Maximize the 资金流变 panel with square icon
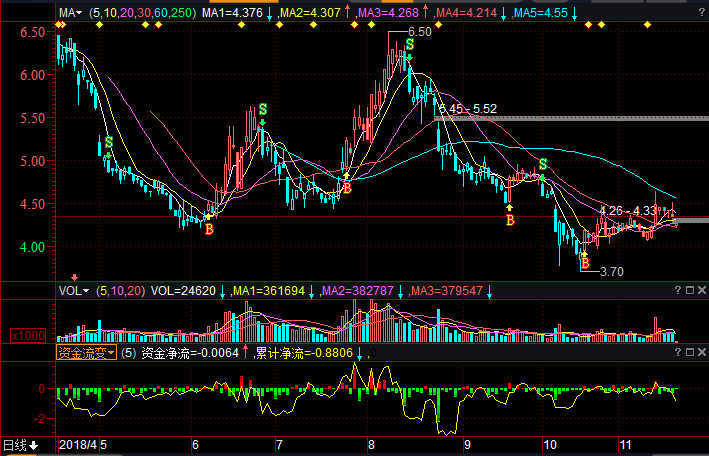Viewport: 709px width, 456px height. 688,352
